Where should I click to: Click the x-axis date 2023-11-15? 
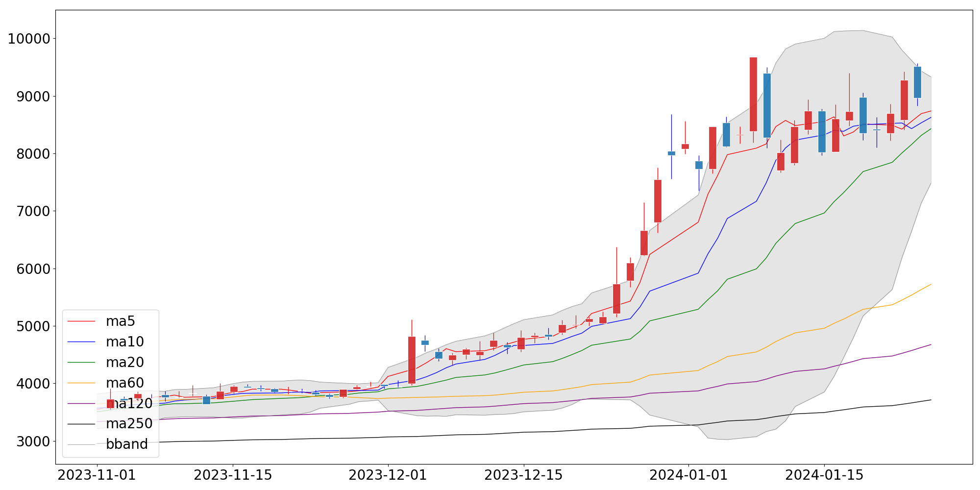tap(233, 476)
